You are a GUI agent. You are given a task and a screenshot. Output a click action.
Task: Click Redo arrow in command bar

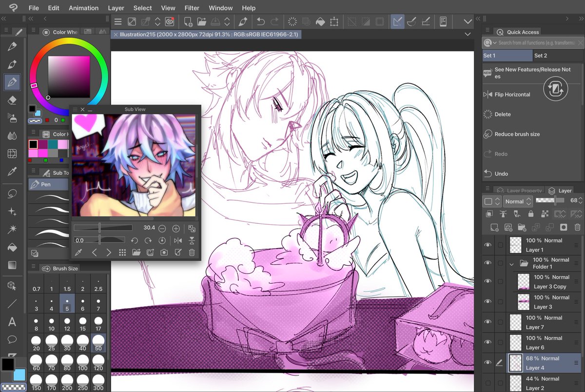click(x=274, y=21)
